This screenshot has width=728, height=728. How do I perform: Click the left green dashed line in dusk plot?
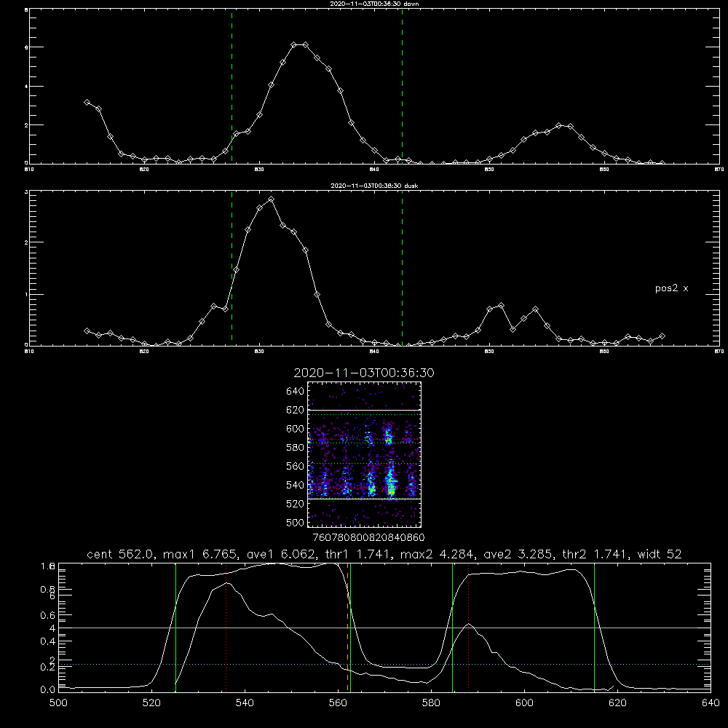(232, 267)
